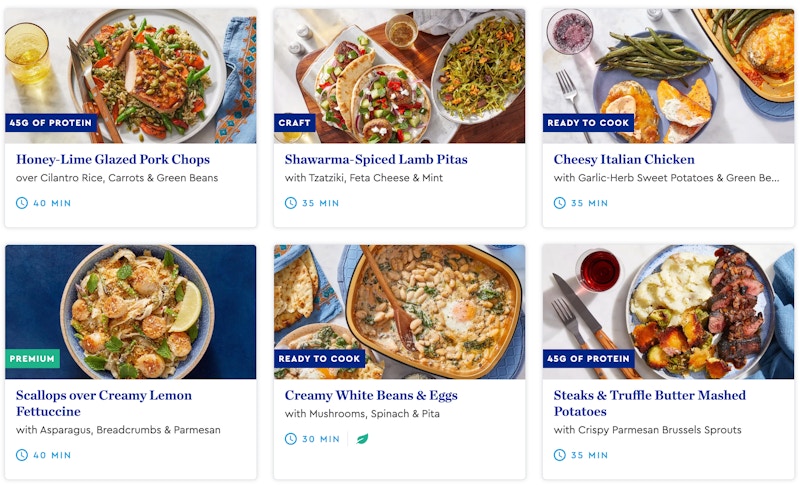Viewport: 800px width, 485px height.
Task: Click the CRAFT badge on lamb pitas photo
Action: pyautogui.click(x=294, y=123)
